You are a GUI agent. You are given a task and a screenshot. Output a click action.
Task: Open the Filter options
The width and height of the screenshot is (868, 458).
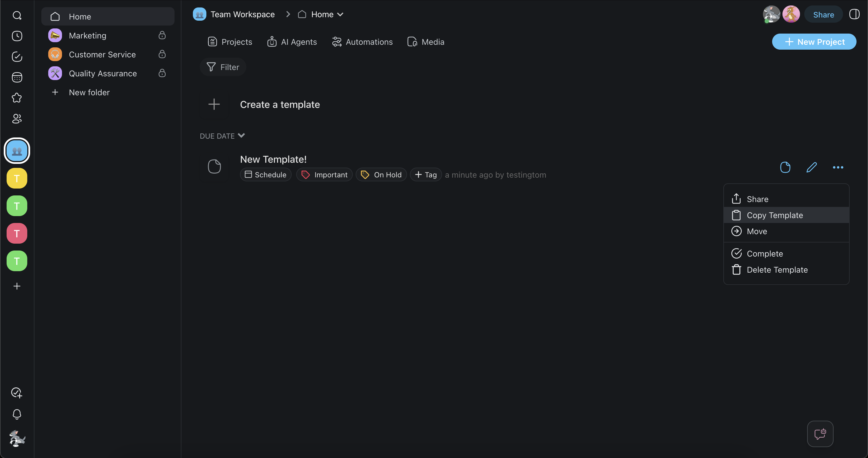coord(223,67)
